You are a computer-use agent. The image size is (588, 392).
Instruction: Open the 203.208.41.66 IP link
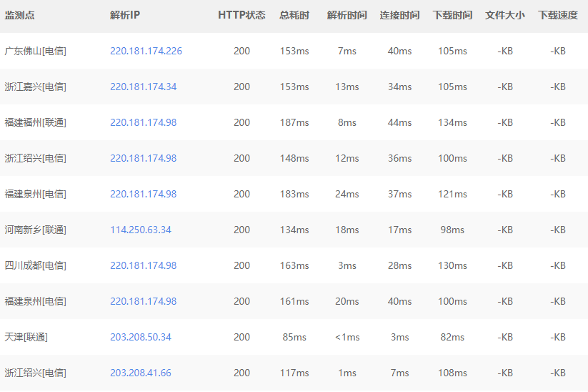141,373
